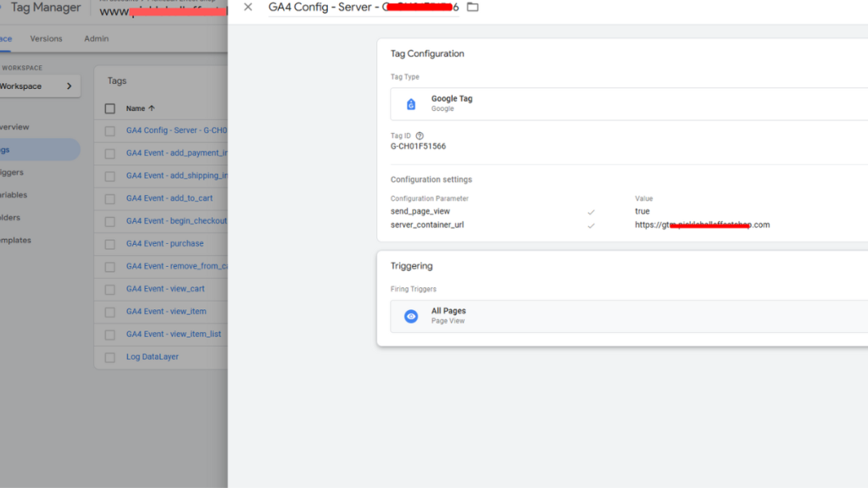This screenshot has width=868, height=488.
Task: Open GA4 Event - purchase tag
Action: pyautogui.click(x=165, y=243)
